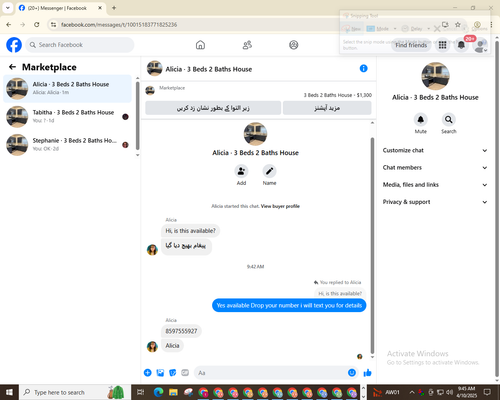Open conversation information blue icon

coord(364,68)
